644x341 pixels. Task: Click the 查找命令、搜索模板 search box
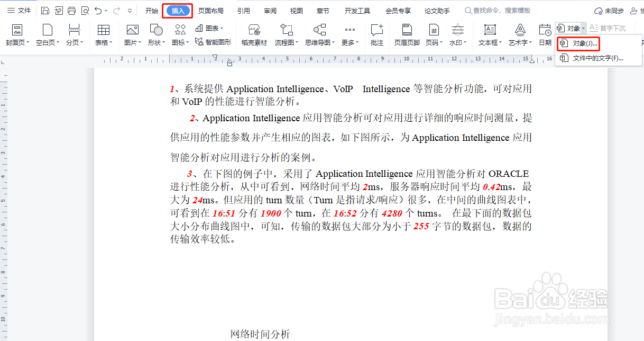coord(498,11)
